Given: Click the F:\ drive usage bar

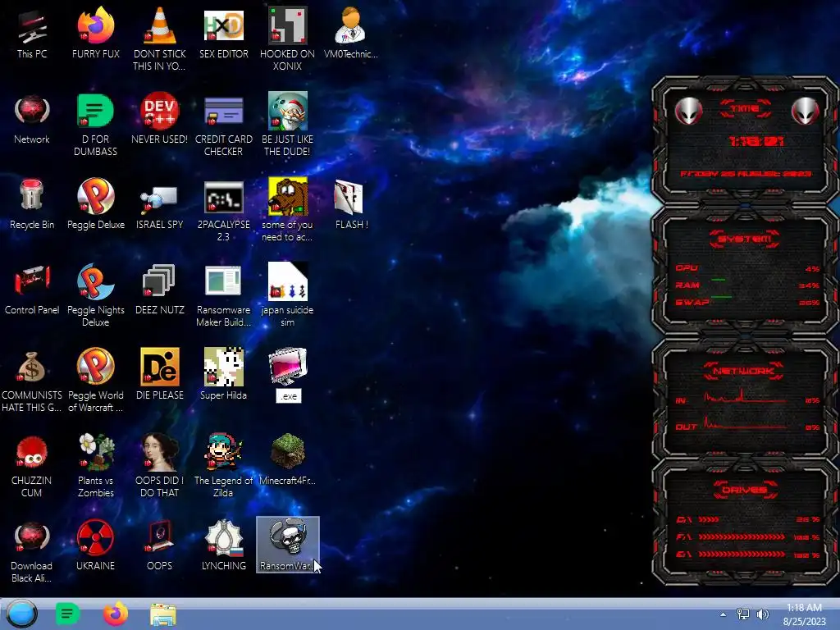Looking at the screenshot, I should (x=742, y=536).
